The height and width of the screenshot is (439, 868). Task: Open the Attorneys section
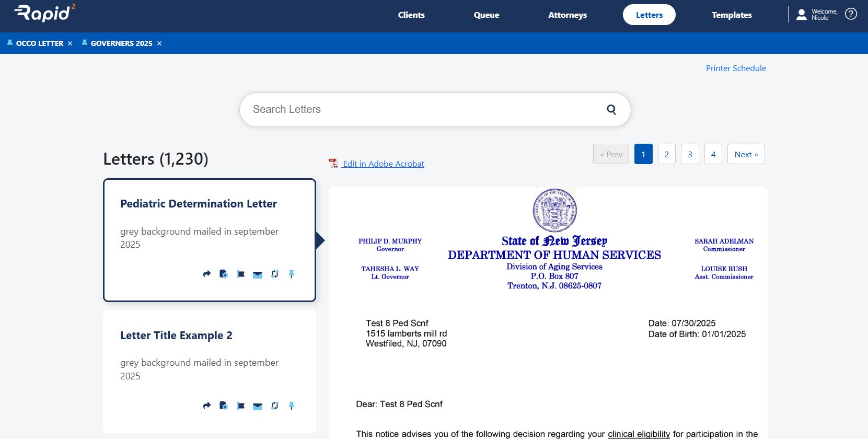pos(567,15)
